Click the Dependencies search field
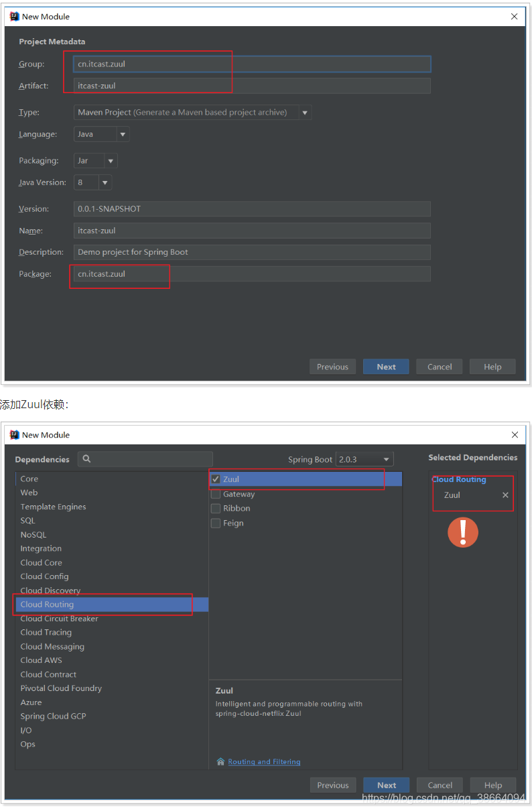This screenshot has height=811, width=532. click(145, 459)
